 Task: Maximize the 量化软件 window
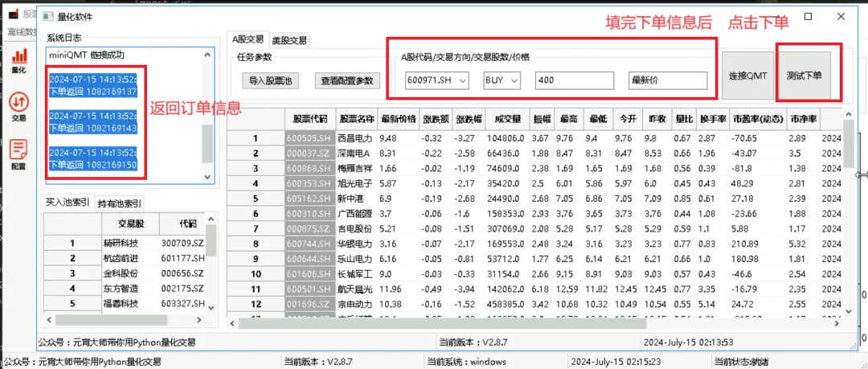[x=809, y=17]
